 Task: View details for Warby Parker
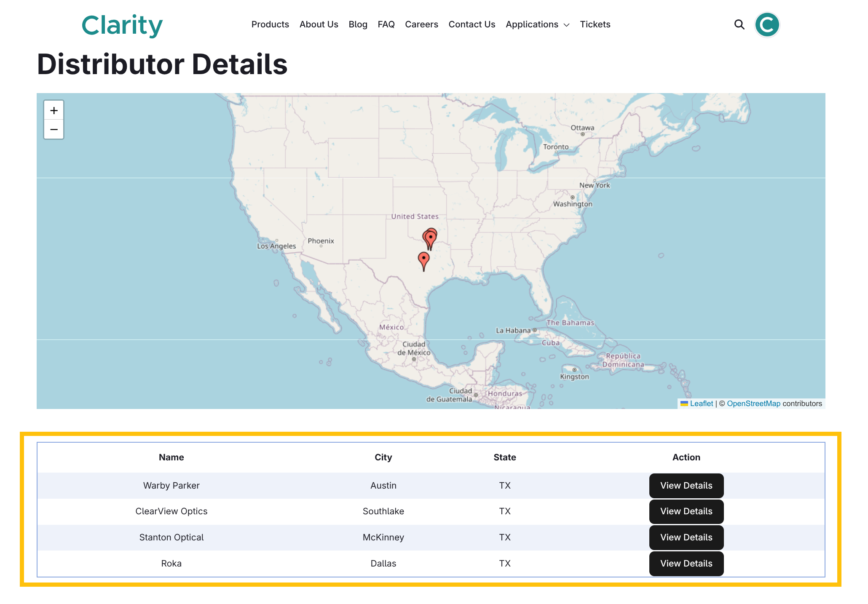(686, 486)
